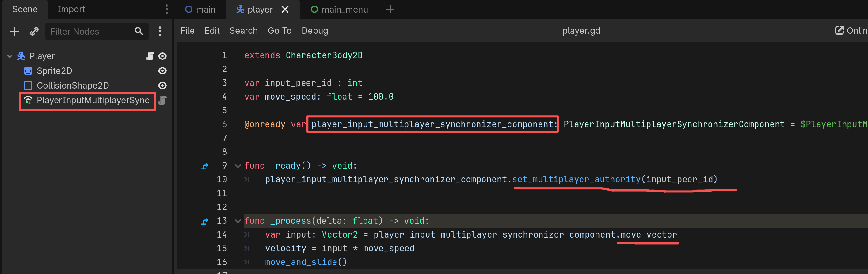This screenshot has width=868, height=274.
Task: Add a new child node with plus icon
Action: [14, 31]
